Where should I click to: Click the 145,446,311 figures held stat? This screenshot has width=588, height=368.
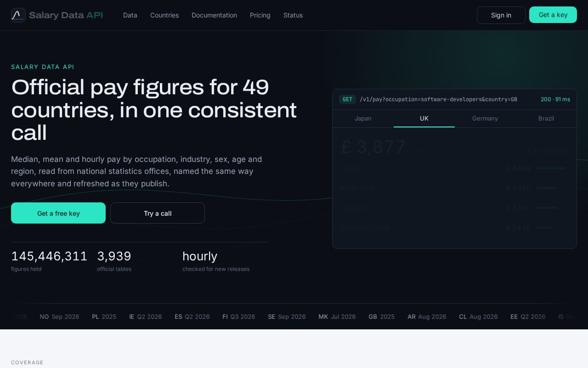49,261
